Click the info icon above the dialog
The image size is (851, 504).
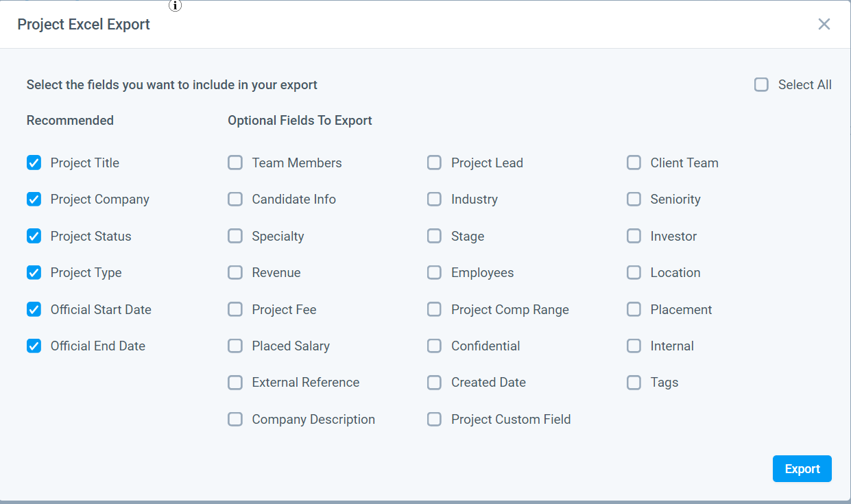click(176, 5)
